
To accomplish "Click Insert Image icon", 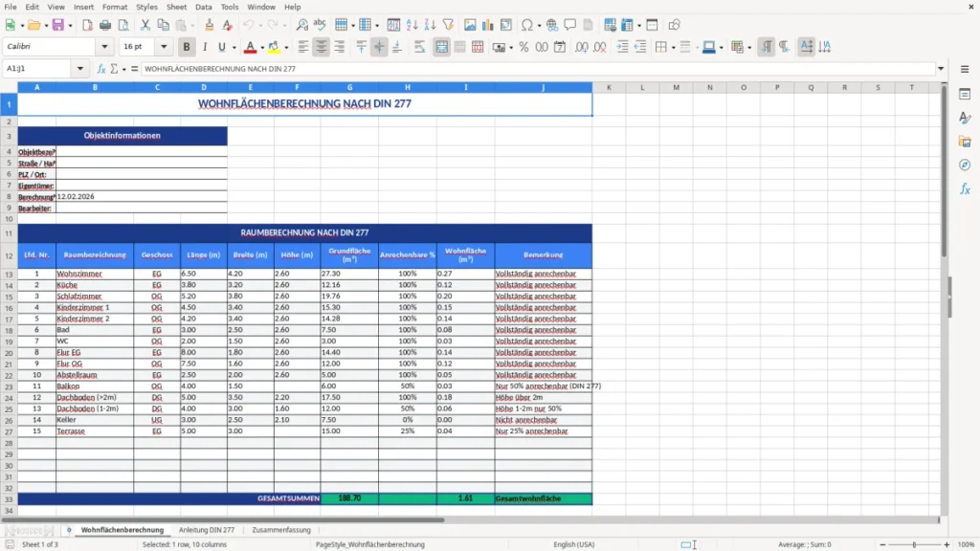I will 470,25.
